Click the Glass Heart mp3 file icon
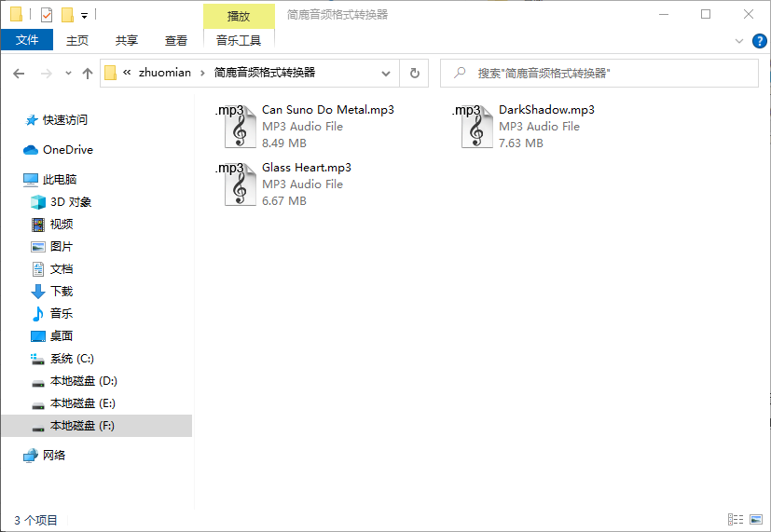771x532 pixels. coord(236,184)
